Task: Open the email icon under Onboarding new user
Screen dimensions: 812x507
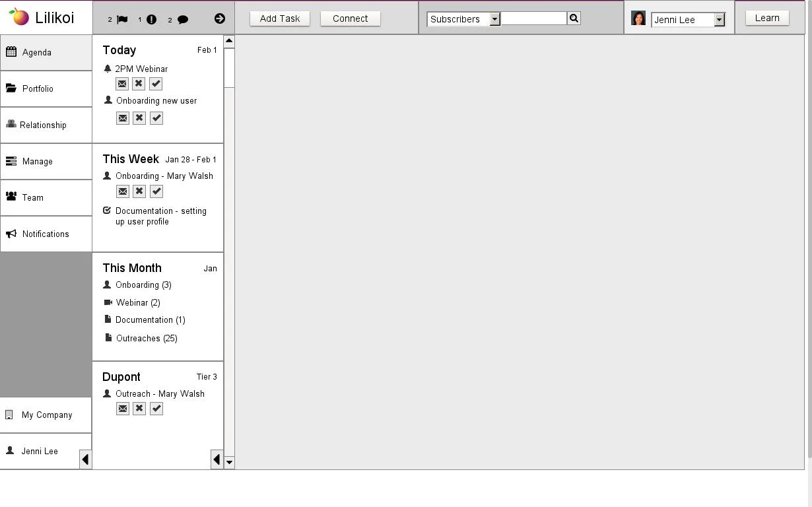Action: (x=122, y=118)
